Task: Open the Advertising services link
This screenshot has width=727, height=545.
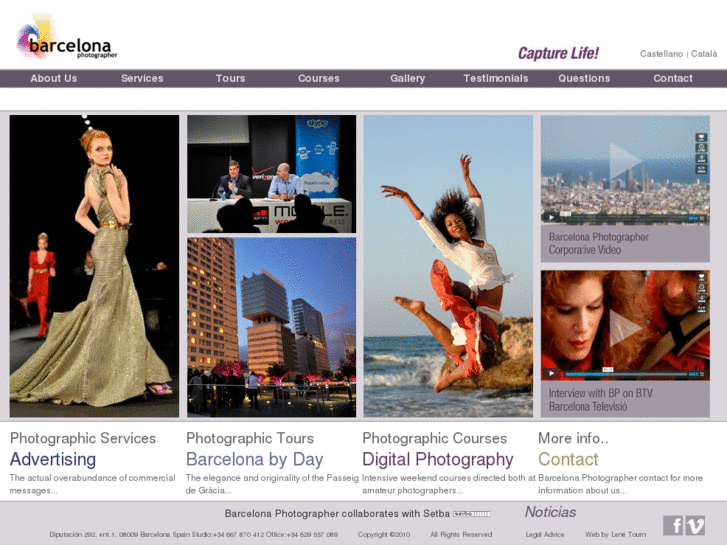Action: coord(53,459)
